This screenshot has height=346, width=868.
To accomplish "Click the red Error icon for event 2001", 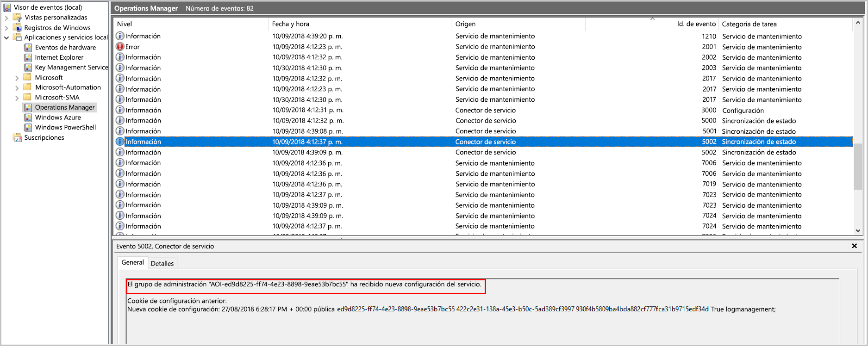I will 120,47.
